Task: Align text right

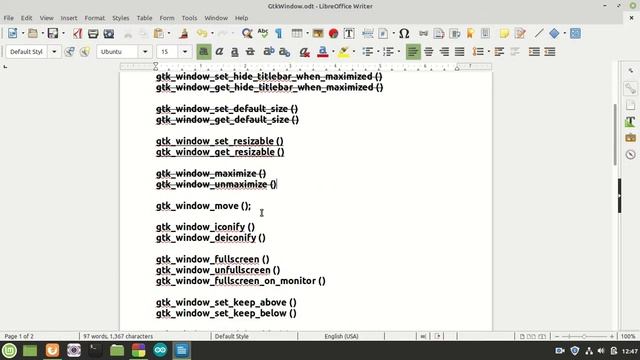Action: pyautogui.click(x=444, y=52)
